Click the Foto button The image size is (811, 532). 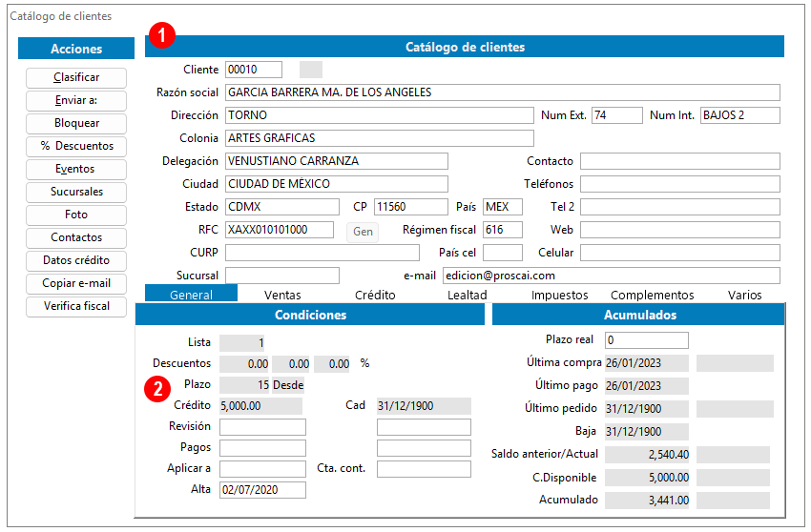click(x=76, y=215)
